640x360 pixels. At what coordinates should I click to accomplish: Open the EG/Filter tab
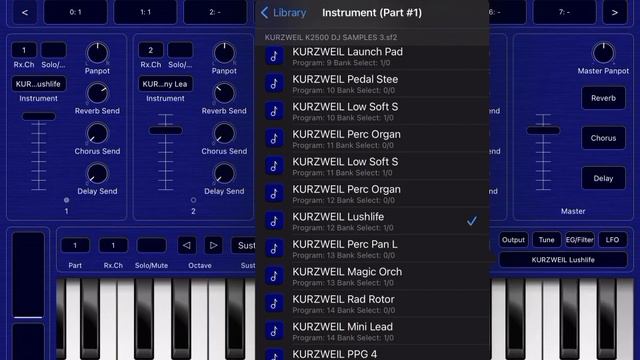(x=580, y=240)
